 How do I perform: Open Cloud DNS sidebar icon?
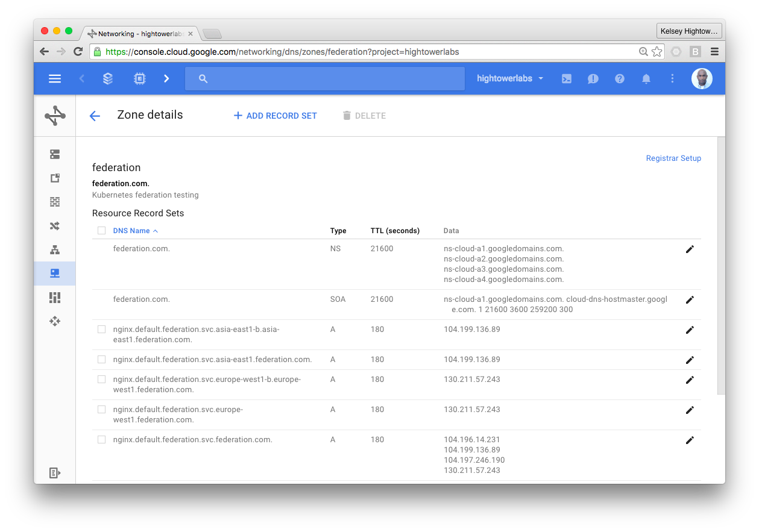[x=55, y=274]
